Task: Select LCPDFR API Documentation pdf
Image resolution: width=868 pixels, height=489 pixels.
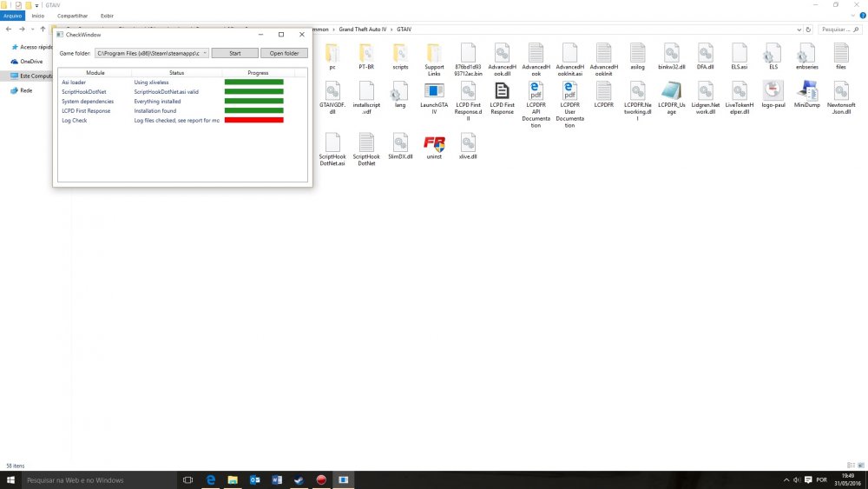Action: (536, 104)
